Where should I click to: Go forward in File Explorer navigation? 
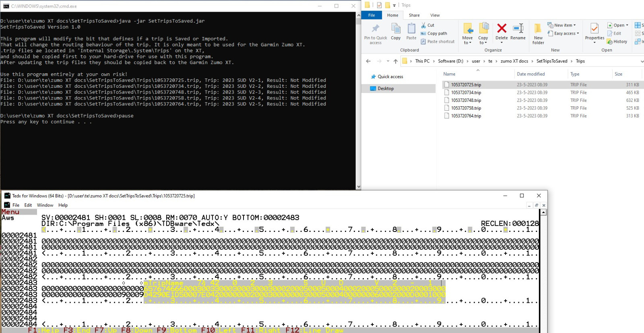click(x=379, y=61)
